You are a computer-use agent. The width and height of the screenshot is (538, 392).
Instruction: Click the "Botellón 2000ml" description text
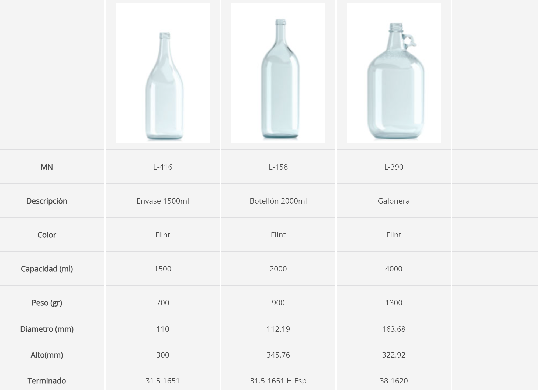coord(278,201)
